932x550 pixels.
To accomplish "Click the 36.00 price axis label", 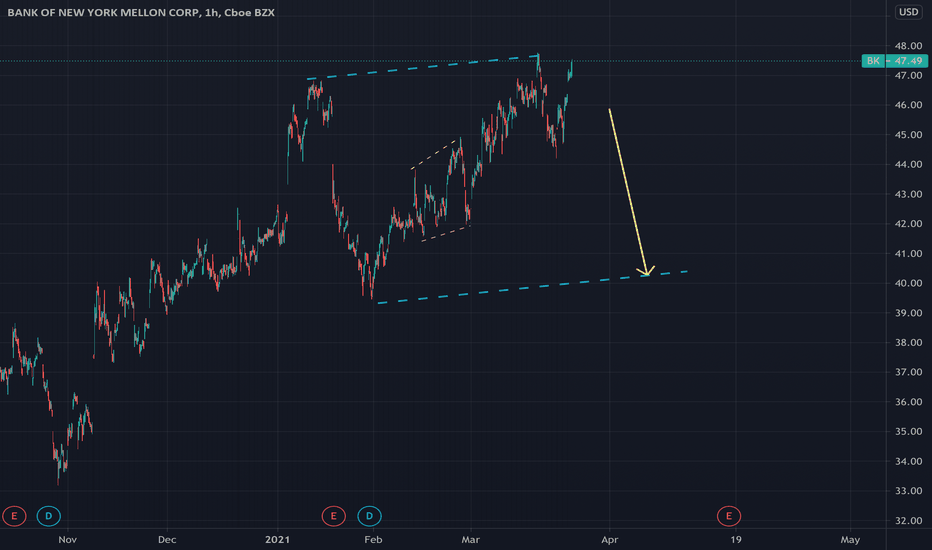I will pyautogui.click(x=908, y=402).
